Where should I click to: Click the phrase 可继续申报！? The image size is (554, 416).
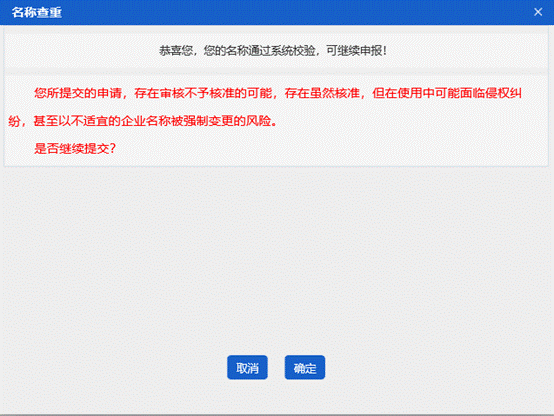point(356,51)
